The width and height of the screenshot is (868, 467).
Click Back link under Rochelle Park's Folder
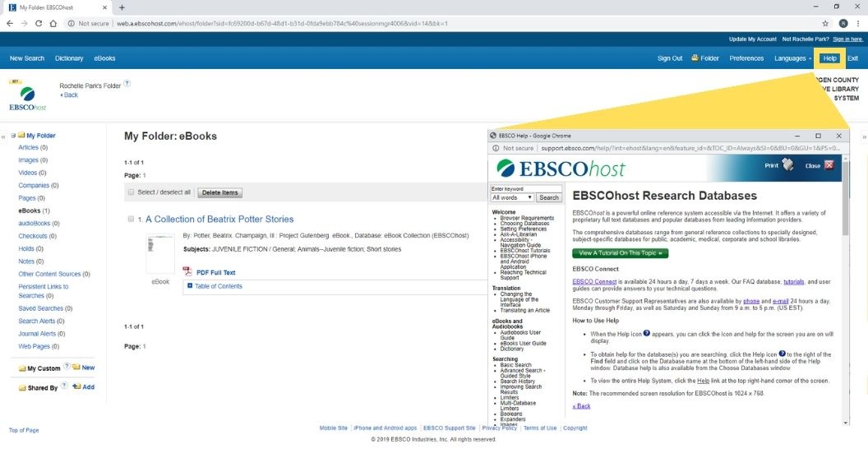coord(71,95)
